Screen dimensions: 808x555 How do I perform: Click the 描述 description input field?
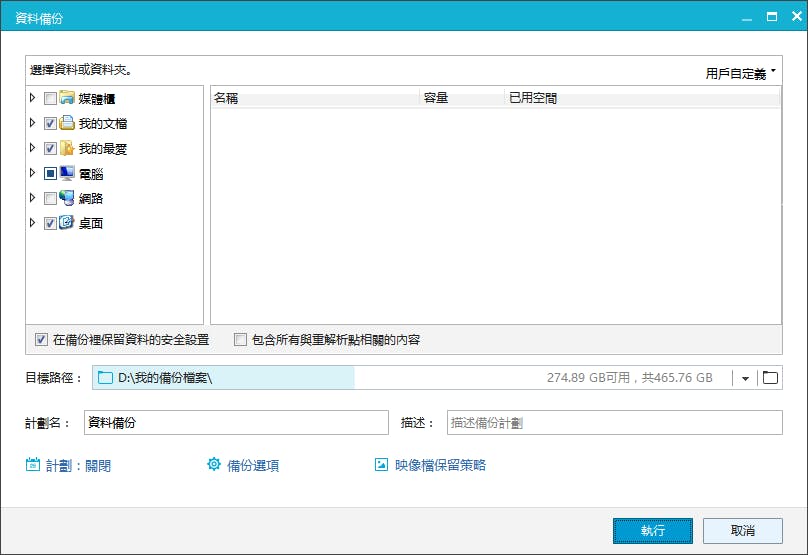click(x=615, y=423)
